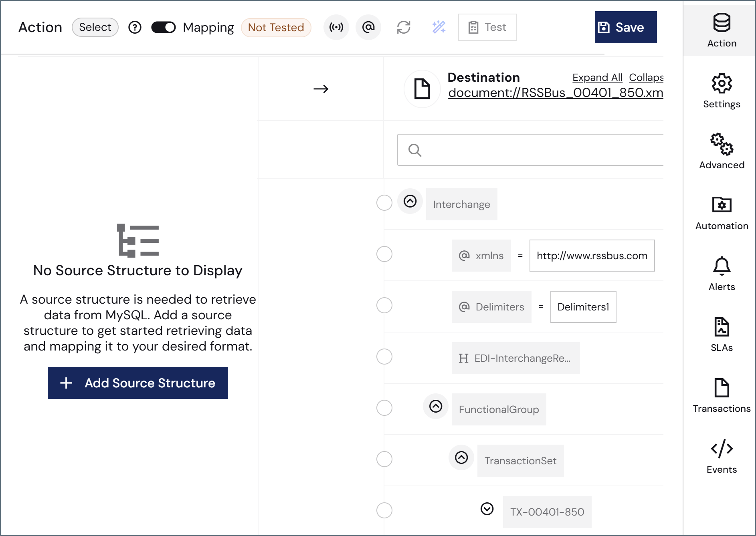Open the Automation sidebar tab

click(x=722, y=213)
